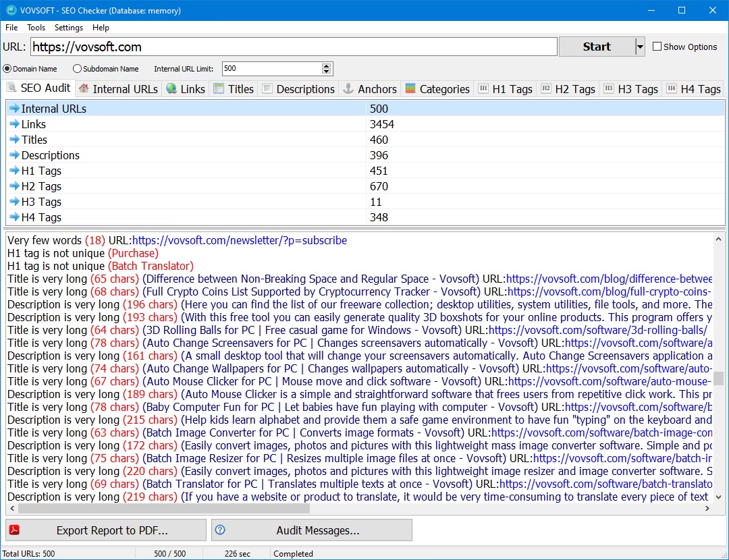Click the globe icon on Links tab

tap(171, 88)
